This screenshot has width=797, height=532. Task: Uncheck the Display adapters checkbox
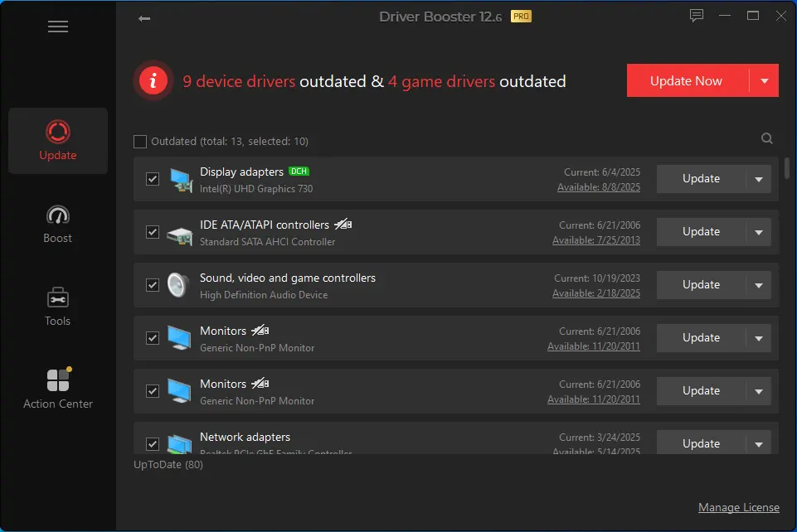[153, 179]
